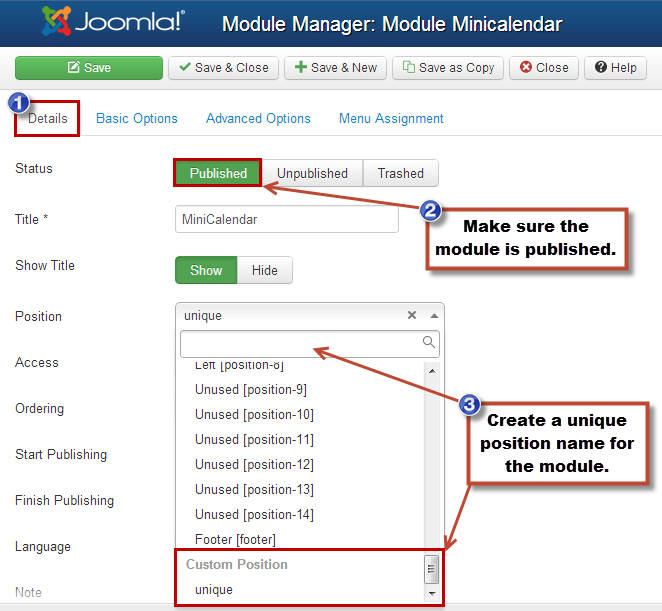
Task: Click Save as Copy button
Action: click(448, 68)
